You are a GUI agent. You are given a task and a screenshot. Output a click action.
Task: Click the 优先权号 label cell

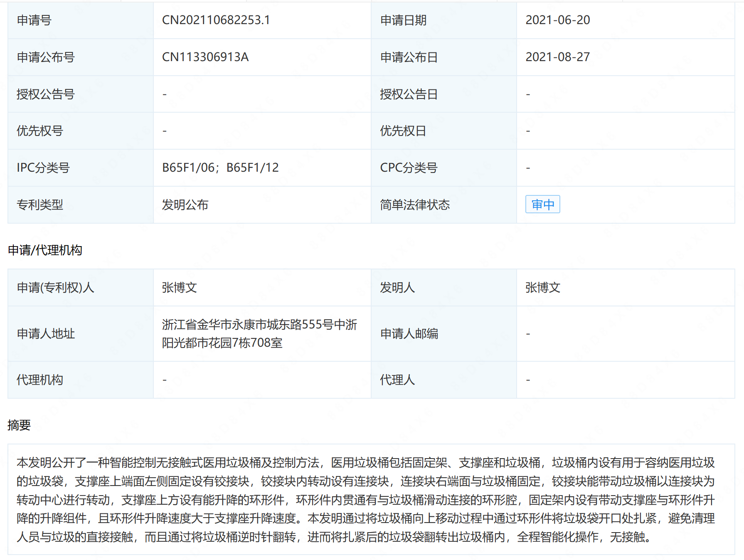(x=40, y=131)
